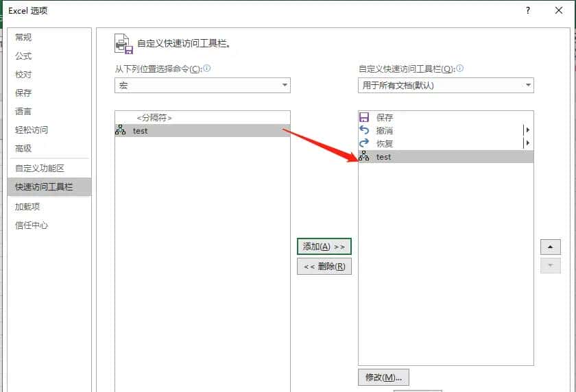Open the 常规 options category
576x392 pixels.
click(x=49, y=38)
